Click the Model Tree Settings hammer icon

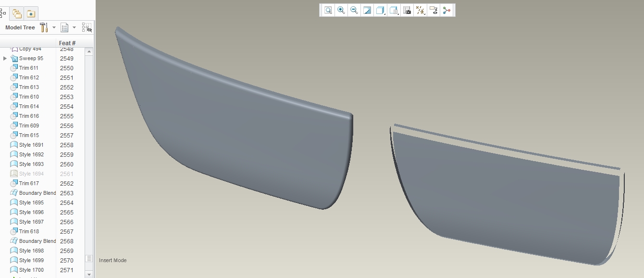[x=44, y=27]
